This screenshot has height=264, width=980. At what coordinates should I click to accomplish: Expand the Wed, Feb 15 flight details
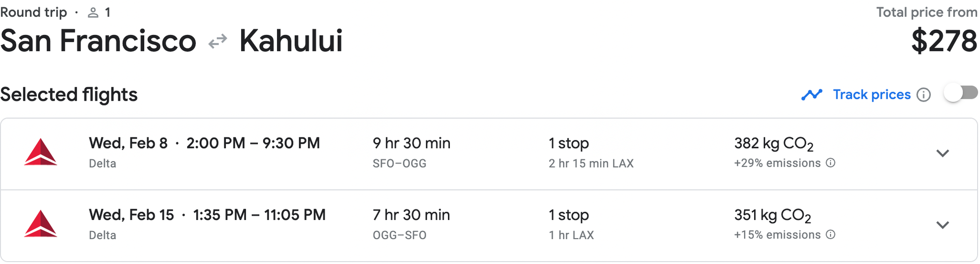[942, 225]
